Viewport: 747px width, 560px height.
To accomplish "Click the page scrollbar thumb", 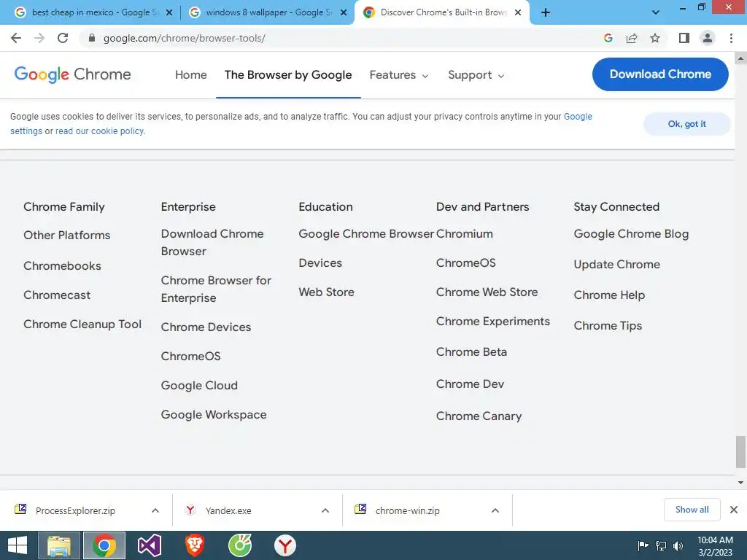I will pos(740,452).
